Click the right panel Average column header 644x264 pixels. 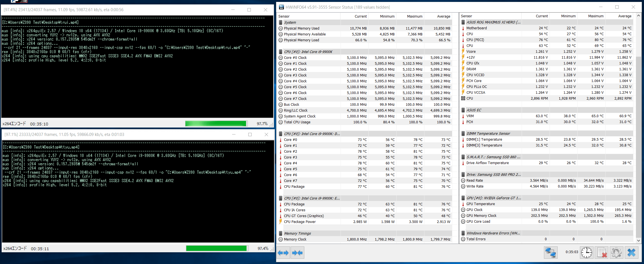[619, 16]
